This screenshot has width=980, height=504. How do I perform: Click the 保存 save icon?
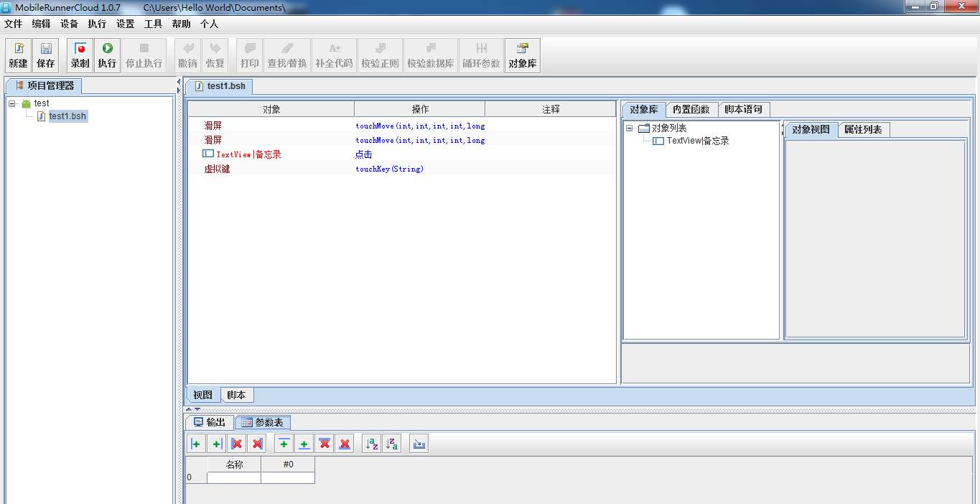click(45, 55)
